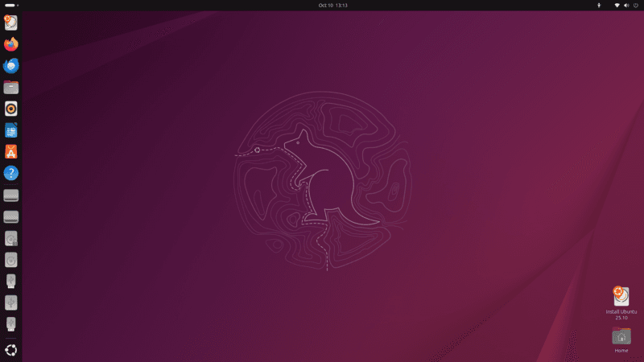Open the Files manager in dock
Viewport: 644px width, 362px height.
11,87
